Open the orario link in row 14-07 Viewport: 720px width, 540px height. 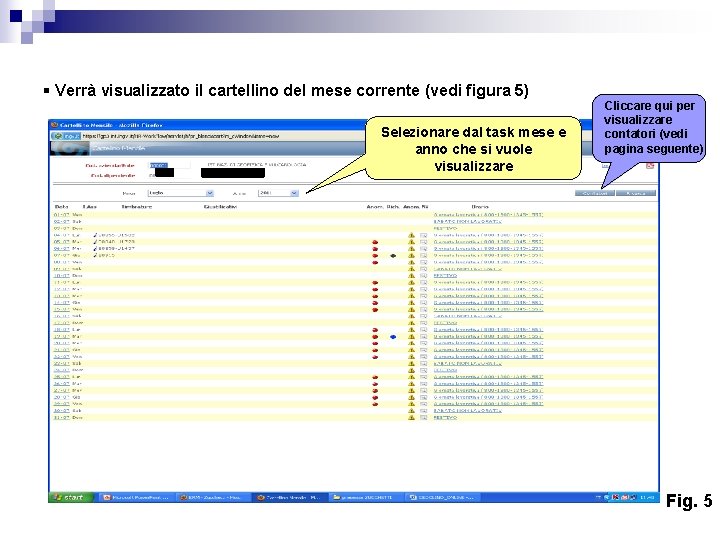(x=488, y=303)
